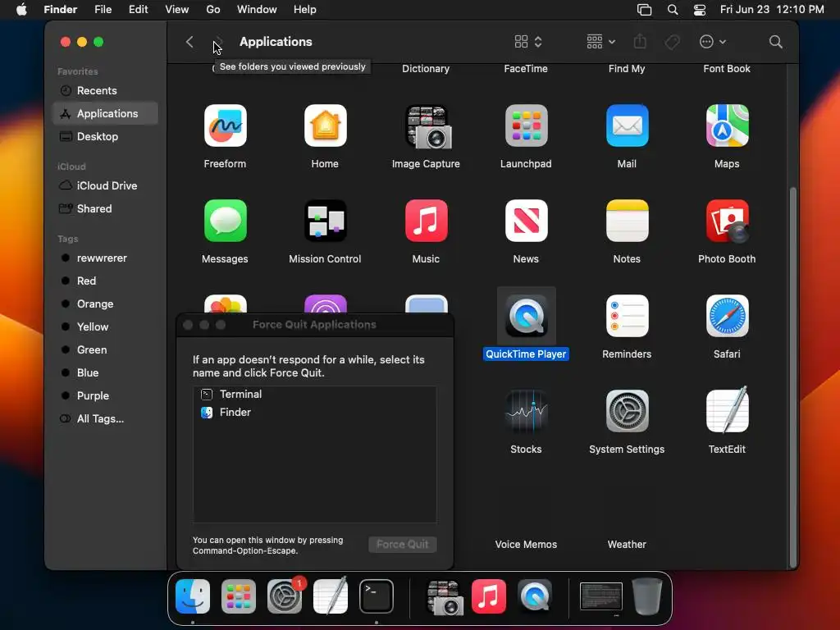Select the QuickTime Player icon in Applications
This screenshot has height=630, width=840.
pyautogui.click(x=526, y=316)
